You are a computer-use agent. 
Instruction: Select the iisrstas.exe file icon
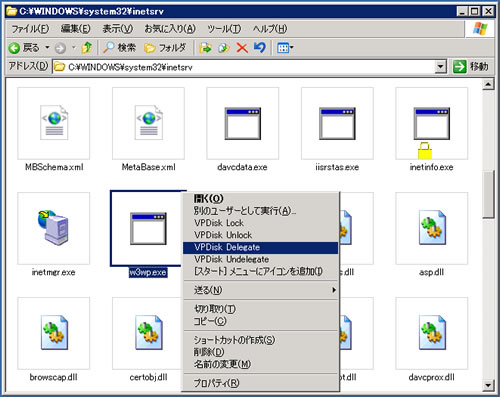pyautogui.click(x=337, y=123)
